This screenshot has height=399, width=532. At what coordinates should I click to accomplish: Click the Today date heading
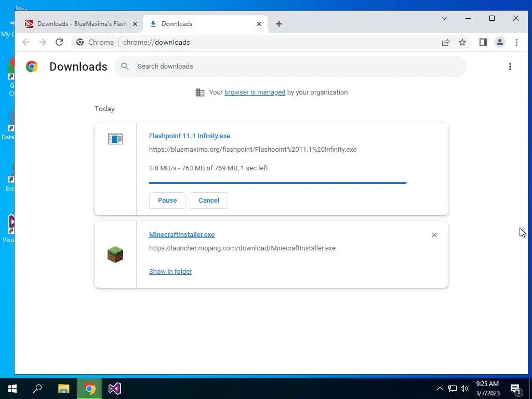point(104,109)
